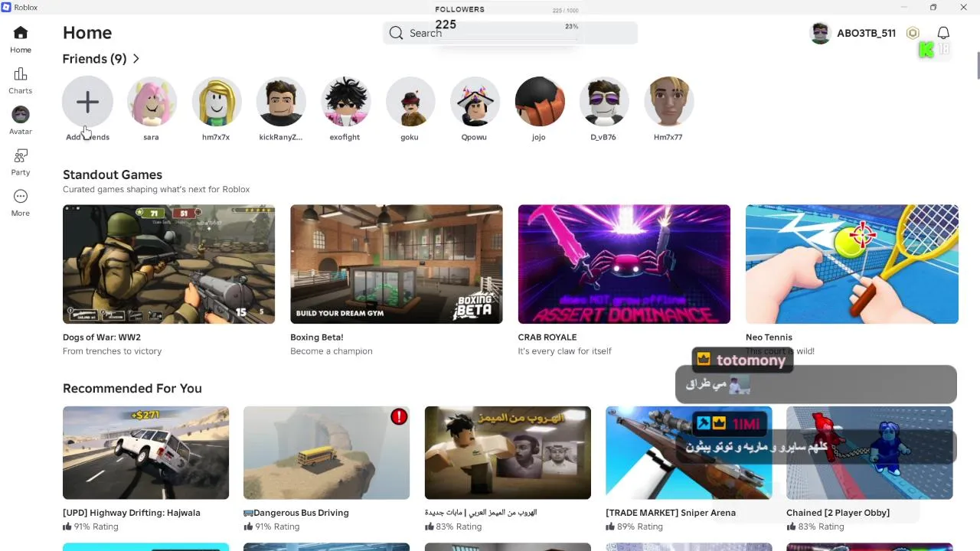
Task: Click the totomony chat overlay name
Action: [x=751, y=360]
